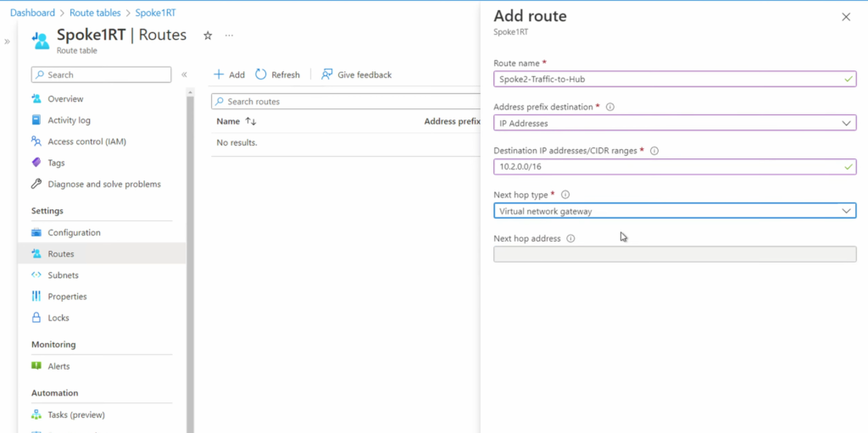This screenshot has height=433, width=868.
Task: Collapse the sidebar with double chevron
Action: pyautogui.click(x=184, y=75)
